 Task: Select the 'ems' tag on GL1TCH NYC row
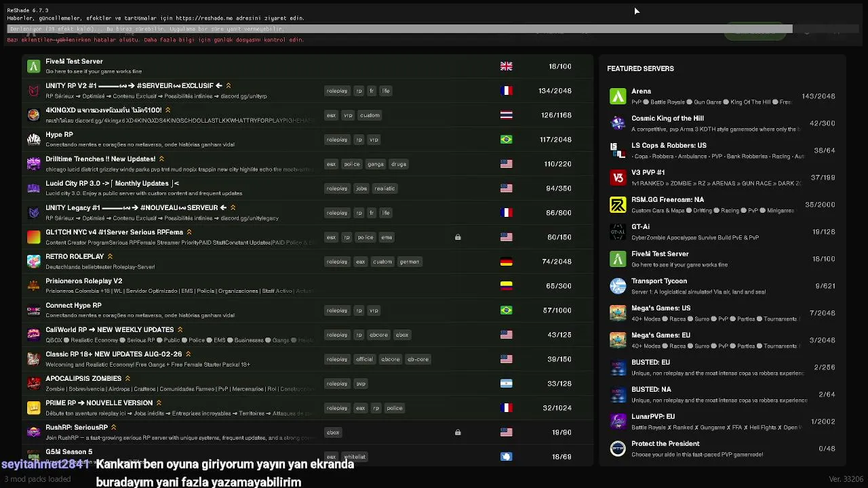tap(387, 237)
